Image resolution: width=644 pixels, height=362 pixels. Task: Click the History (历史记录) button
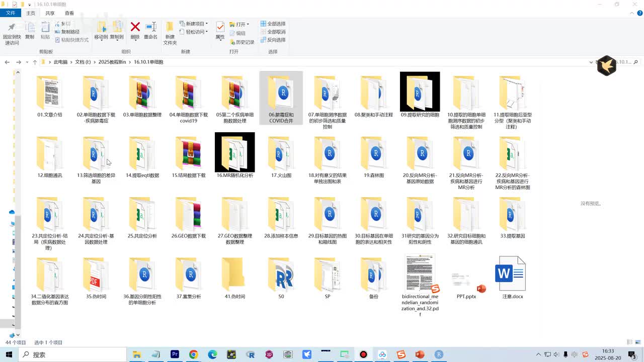(242, 42)
